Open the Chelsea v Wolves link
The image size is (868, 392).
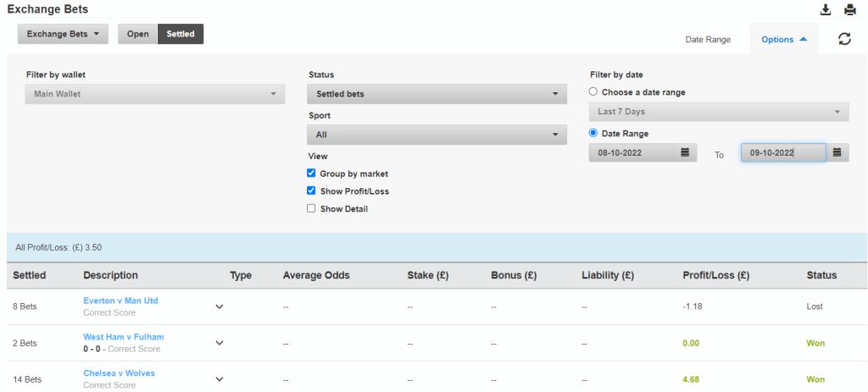tap(119, 373)
